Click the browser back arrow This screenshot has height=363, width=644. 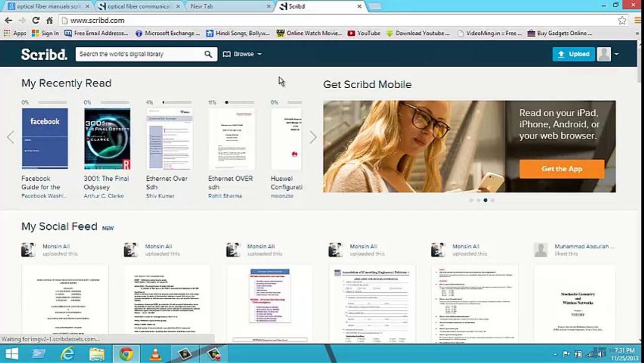tap(8, 20)
